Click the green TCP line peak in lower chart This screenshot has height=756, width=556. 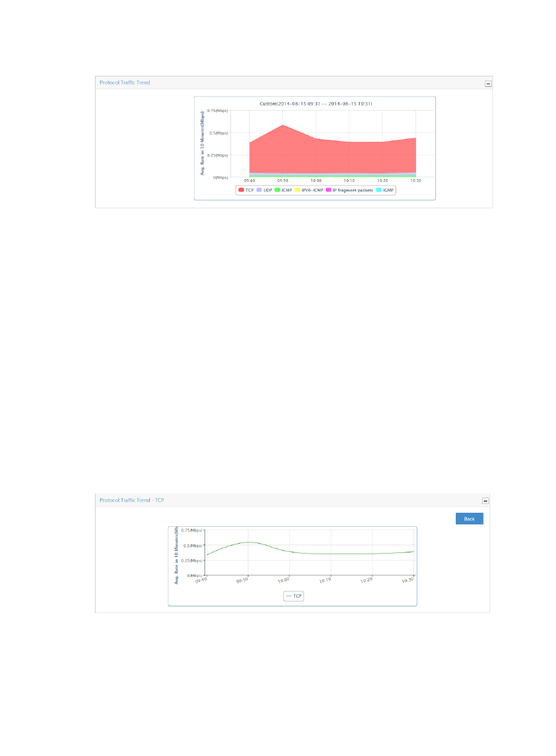[x=249, y=542]
